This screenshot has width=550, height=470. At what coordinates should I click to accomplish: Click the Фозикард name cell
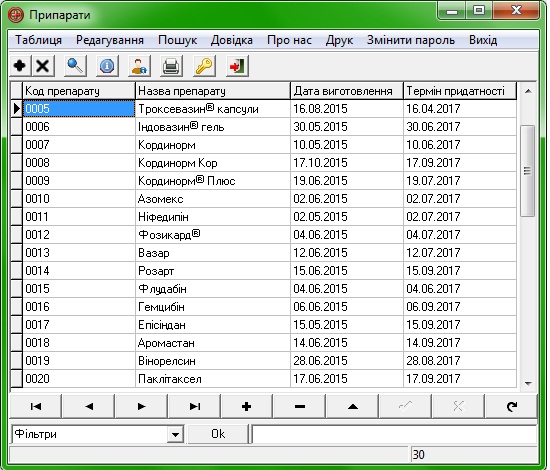(x=213, y=235)
